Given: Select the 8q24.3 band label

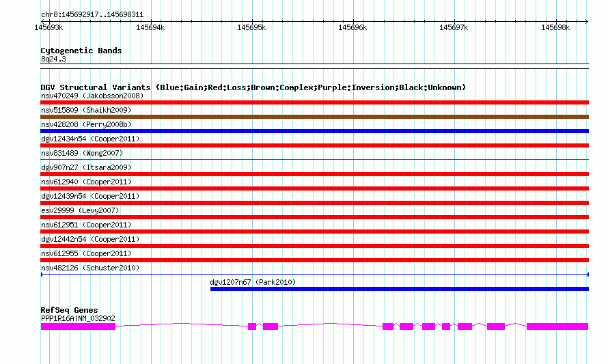Looking at the screenshot, I should tap(53, 59).
